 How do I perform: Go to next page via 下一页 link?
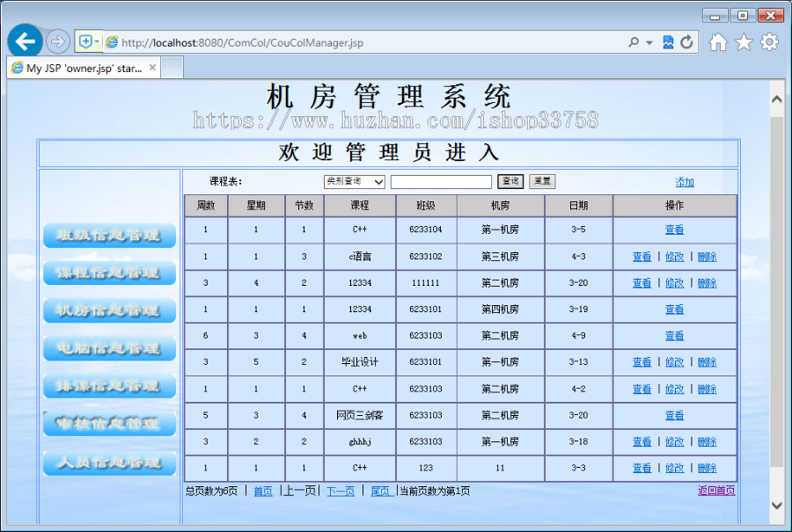click(x=341, y=490)
